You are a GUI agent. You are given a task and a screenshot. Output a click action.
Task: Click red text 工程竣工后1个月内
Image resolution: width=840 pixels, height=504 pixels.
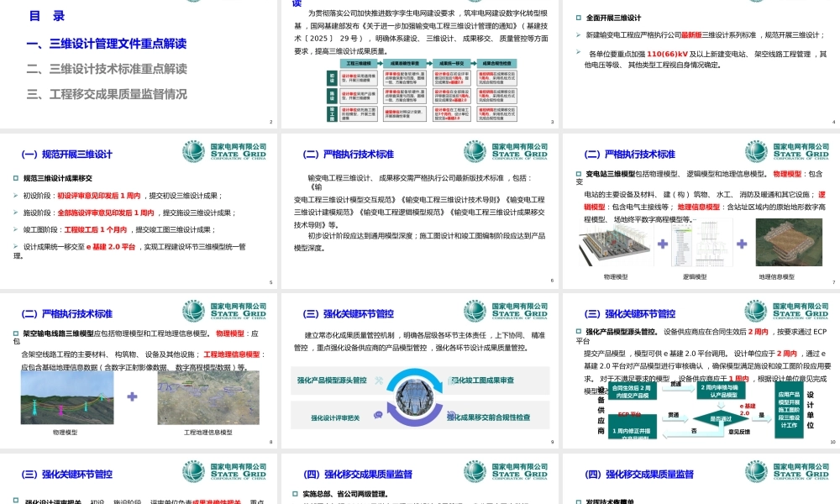click(96, 230)
